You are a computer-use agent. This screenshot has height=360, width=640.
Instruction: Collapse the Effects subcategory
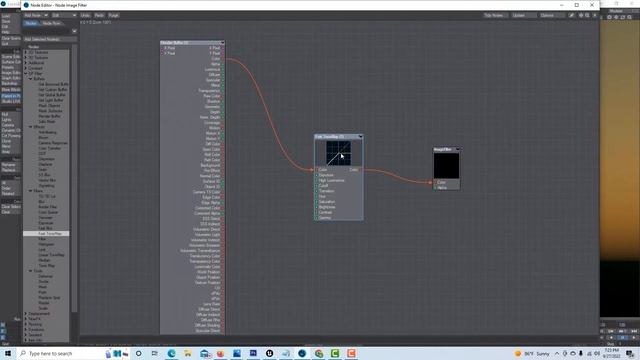31,127
